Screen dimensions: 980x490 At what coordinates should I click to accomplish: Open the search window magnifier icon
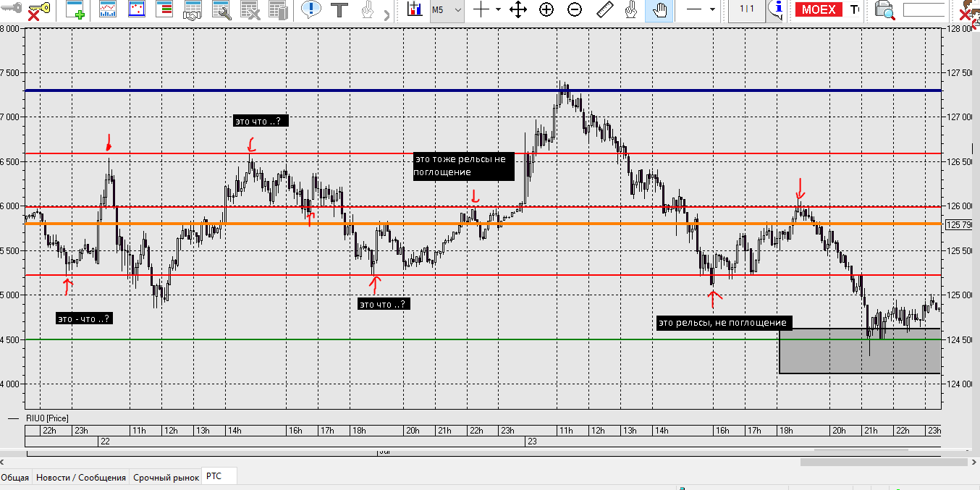[x=884, y=10]
